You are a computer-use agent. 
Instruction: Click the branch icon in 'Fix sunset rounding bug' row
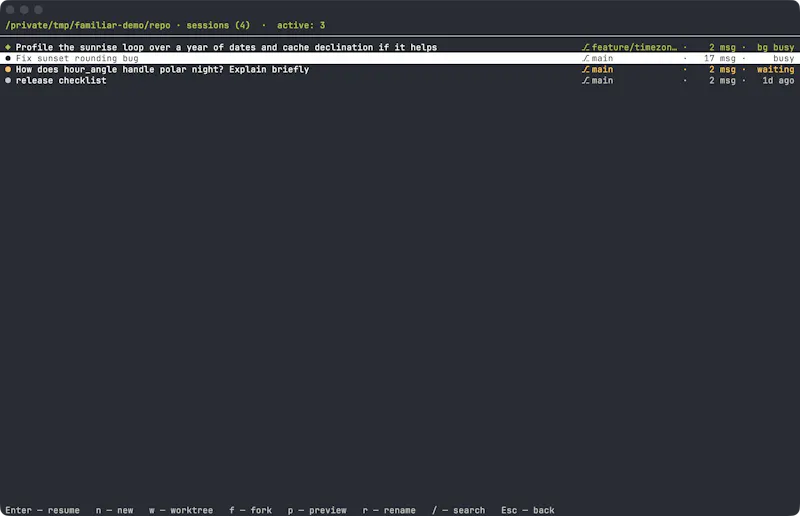pos(586,58)
